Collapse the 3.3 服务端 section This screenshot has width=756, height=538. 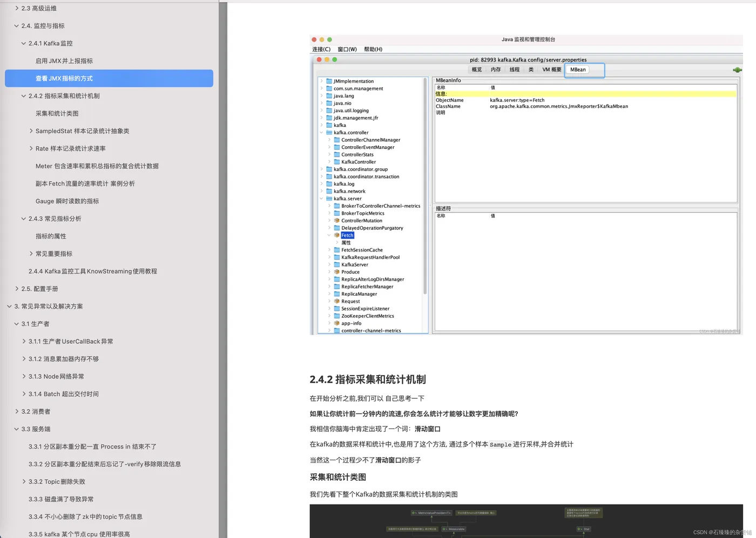click(x=17, y=429)
